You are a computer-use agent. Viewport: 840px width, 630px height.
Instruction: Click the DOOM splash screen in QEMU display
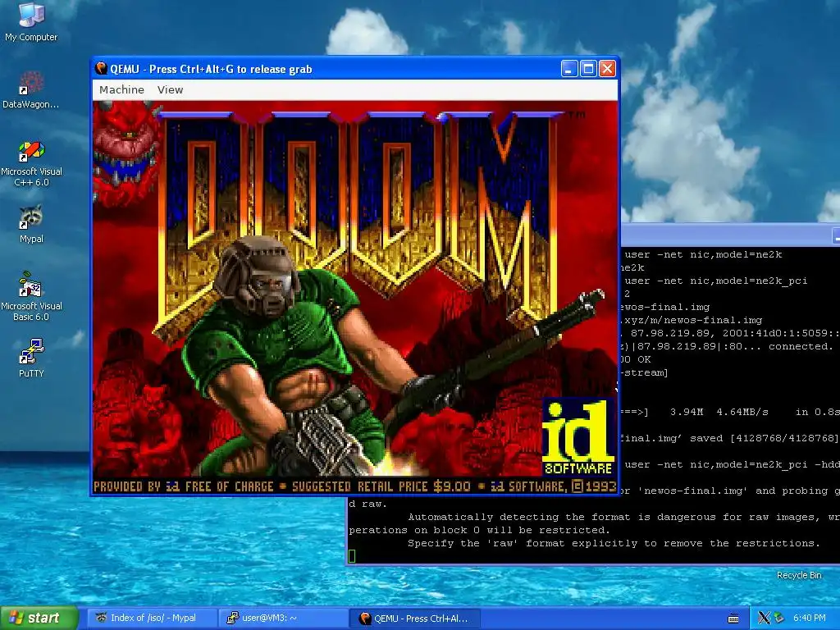pos(355,297)
